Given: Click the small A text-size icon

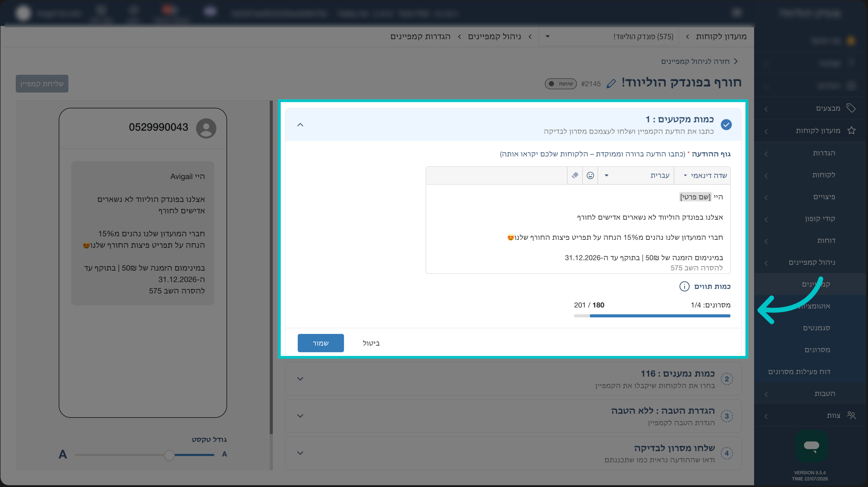Looking at the screenshot, I should coord(224,454).
